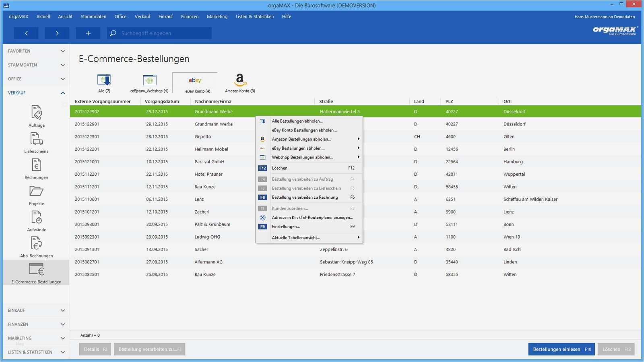Open the Lieferscheine sidebar icon

36,139
